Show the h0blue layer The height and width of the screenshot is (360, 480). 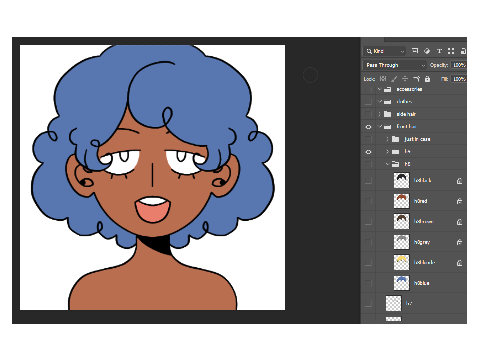pyautogui.click(x=368, y=283)
